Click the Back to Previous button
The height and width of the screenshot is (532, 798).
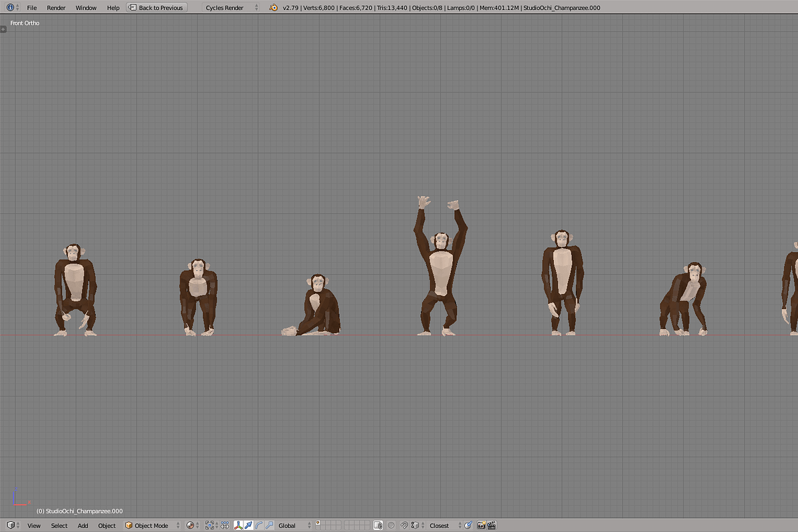[x=156, y=7]
